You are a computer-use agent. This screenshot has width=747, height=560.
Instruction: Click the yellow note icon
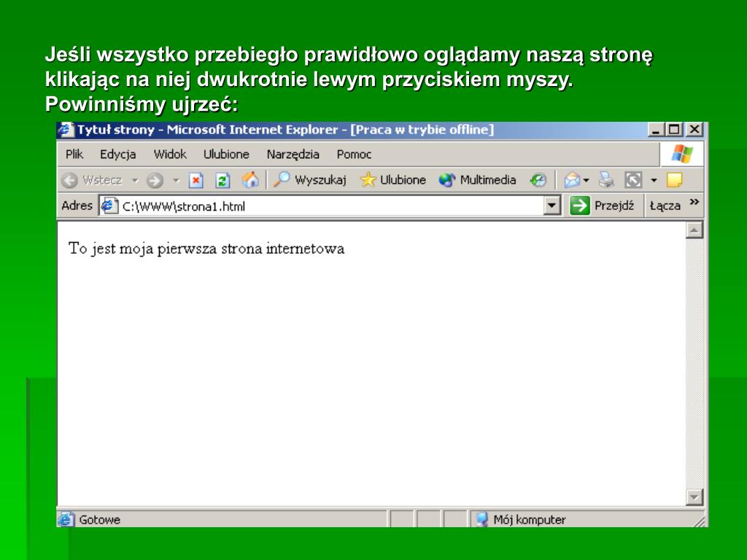tap(675, 180)
